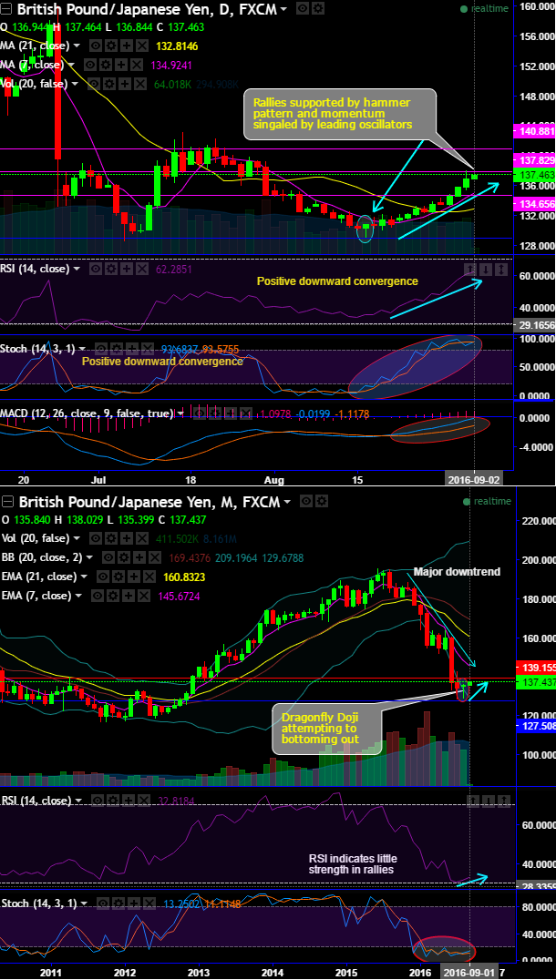This screenshot has height=980, width=556.
Task: Move daily RSI pane up
Action: click(470, 270)
